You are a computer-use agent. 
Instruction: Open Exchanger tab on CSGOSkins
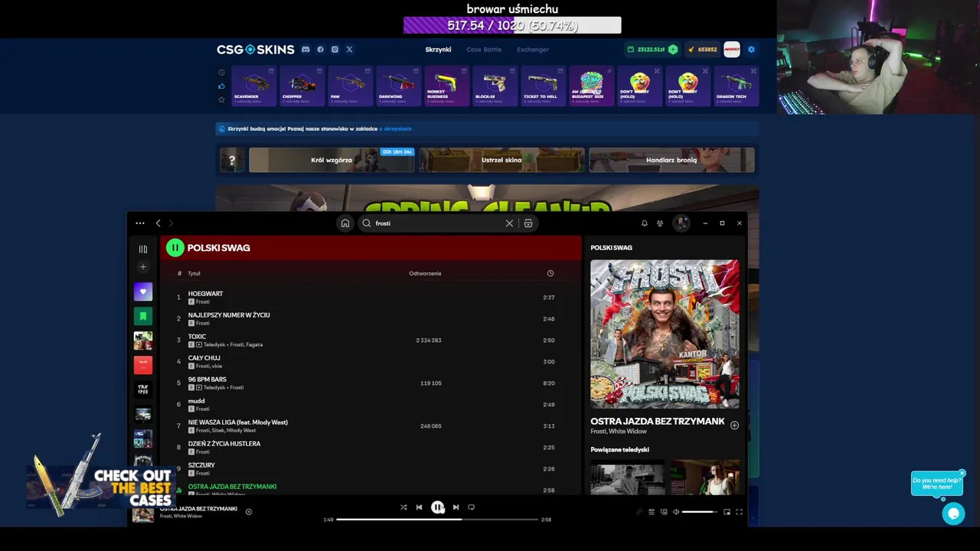pyautogui.click(x=533, y=50)
